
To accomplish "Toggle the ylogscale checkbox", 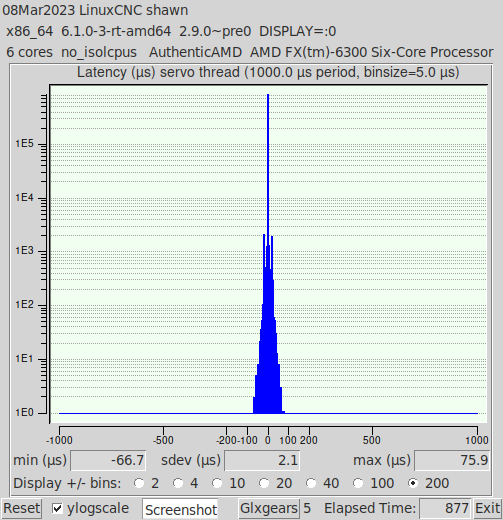I will pyautogui.click(x=57, y=509).
